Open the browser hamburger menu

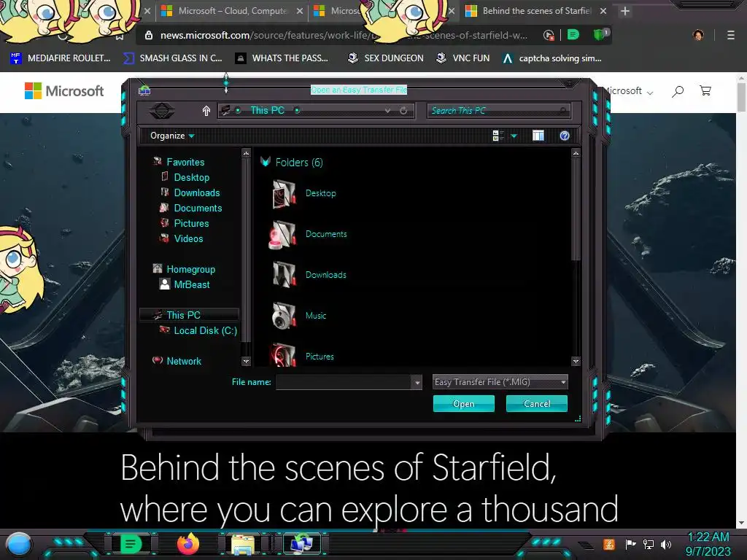pyautogui.click(x=731, y=35)
